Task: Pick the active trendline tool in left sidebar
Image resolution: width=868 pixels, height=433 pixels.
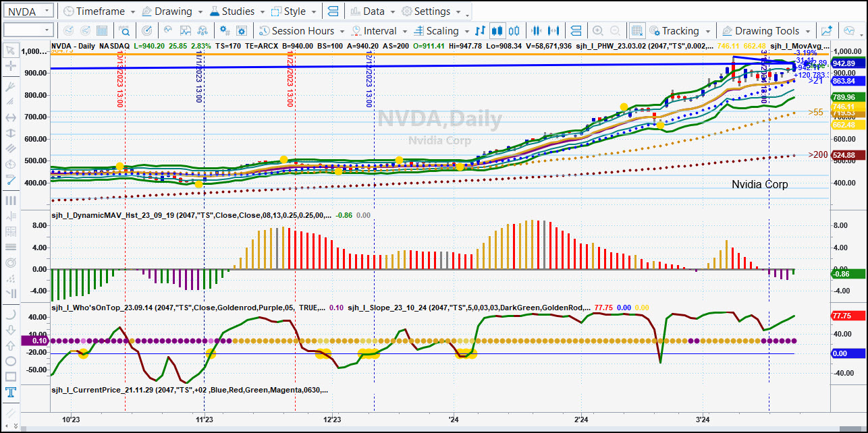Action: [11, 180]
